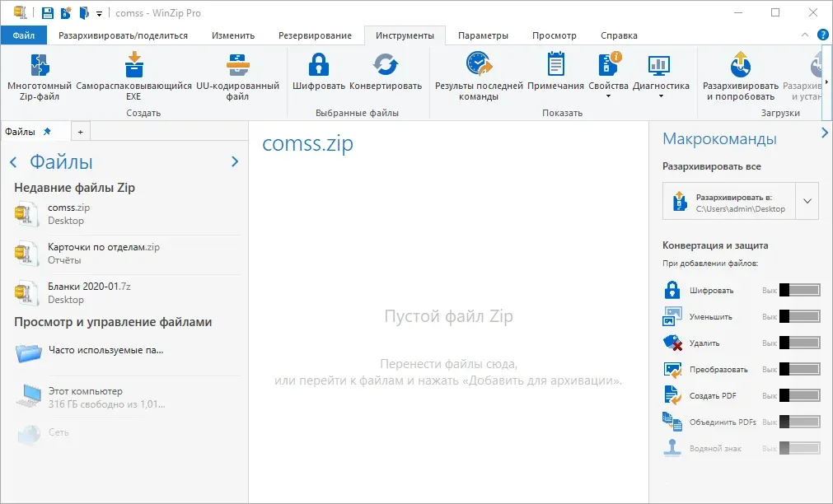Switch to the Изменить tab

(x=233, y=35)
